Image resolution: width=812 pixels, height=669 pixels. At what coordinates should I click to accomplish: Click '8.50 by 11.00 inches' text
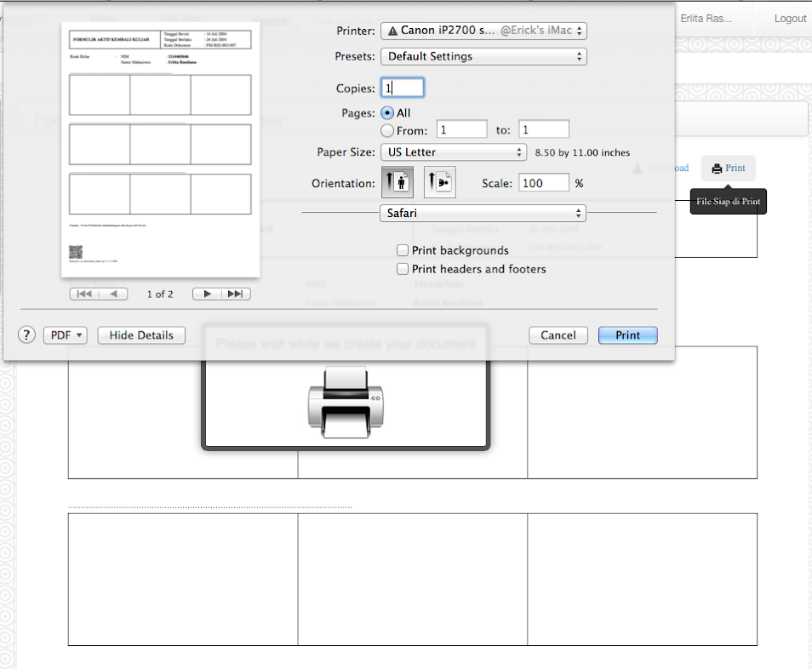pos(582,152)
